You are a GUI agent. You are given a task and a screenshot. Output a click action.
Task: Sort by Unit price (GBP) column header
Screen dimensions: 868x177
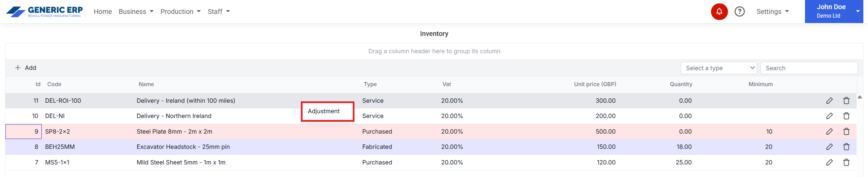[x=595, y=84]
